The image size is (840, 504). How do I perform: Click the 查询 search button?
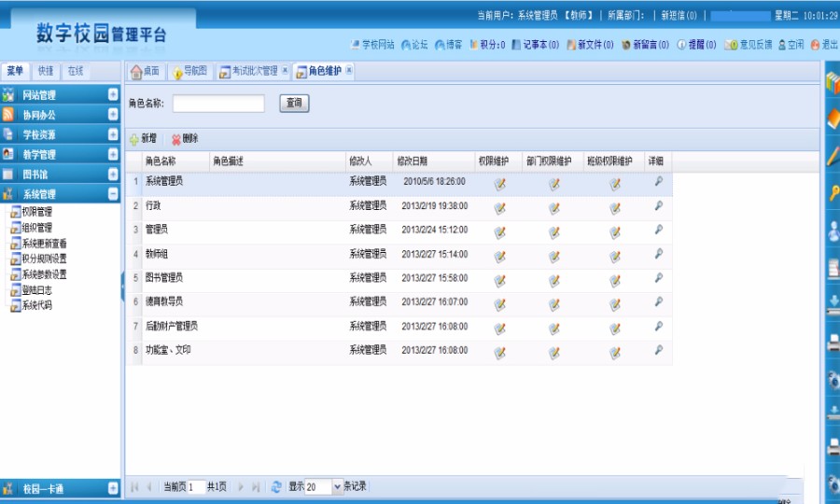[x=294, y=104]
